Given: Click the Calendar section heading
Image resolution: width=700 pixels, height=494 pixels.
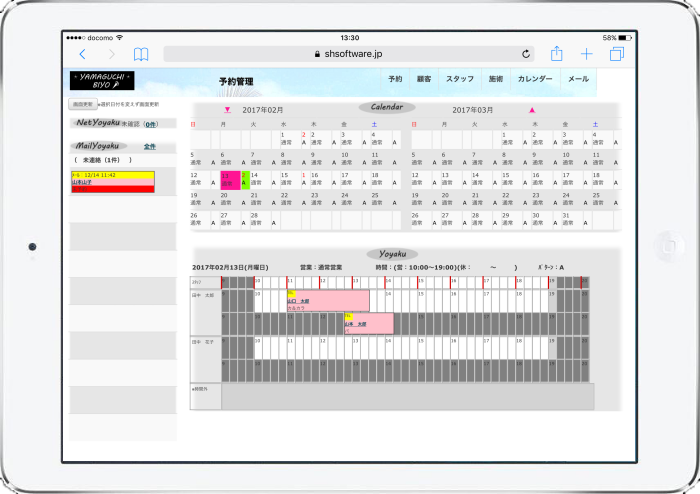Looking at the screenshot, I should point(387,107).
